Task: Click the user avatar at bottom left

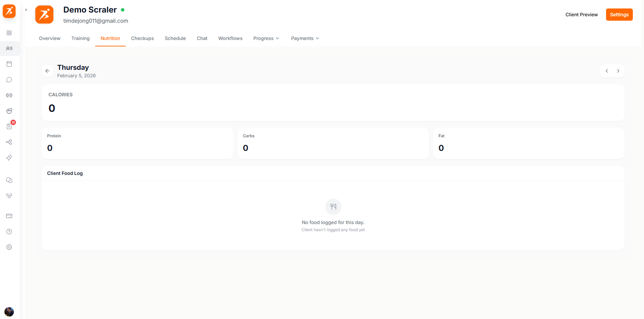Action: (9, 312)
